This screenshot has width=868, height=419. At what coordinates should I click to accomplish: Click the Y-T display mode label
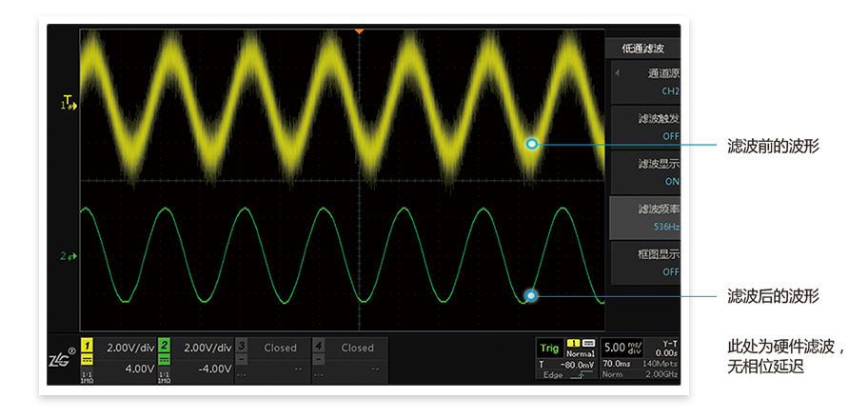(669, 344)
